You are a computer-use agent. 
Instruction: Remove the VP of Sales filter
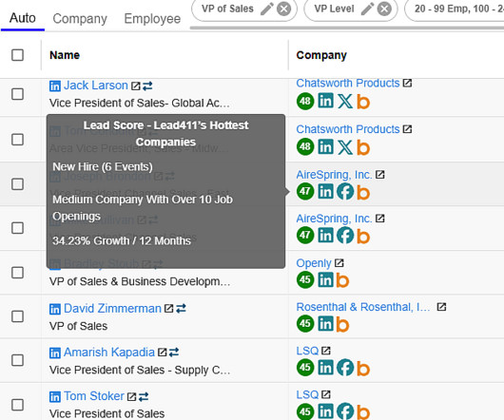(284, 9)
